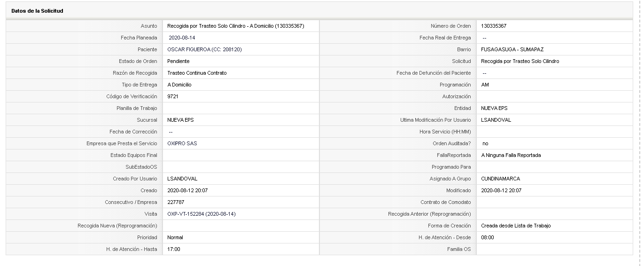The width and height of the screenshot is (644, 266).
Task: Select company OXIPRO SAS value
Action: [182, 144]
